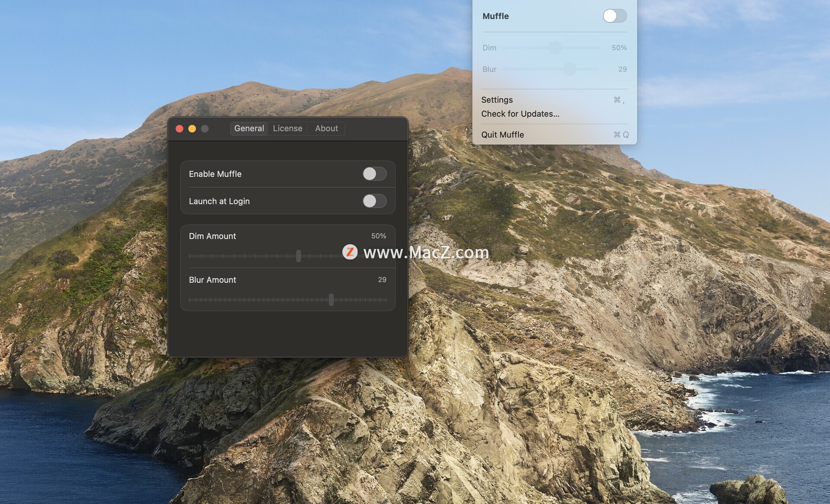Click the Blur slider knob in popup
The width and height of the screenshot is (830, 504).
(570, 69)
